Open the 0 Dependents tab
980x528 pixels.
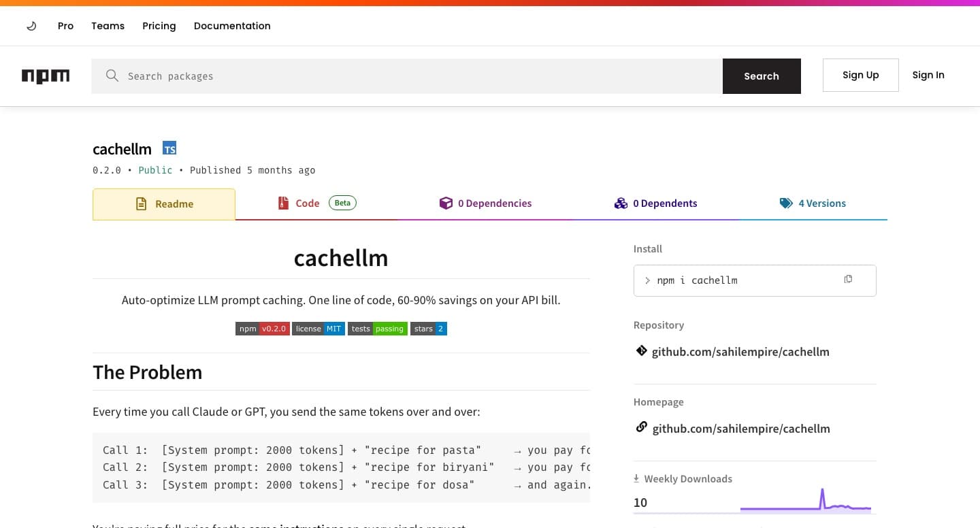(655, 203)
